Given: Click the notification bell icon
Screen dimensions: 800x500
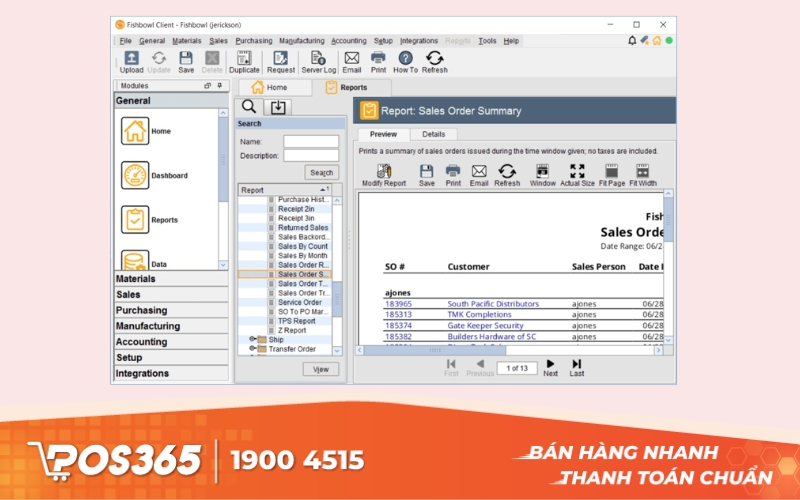Looking at the screenshot, I should point(632,40).
